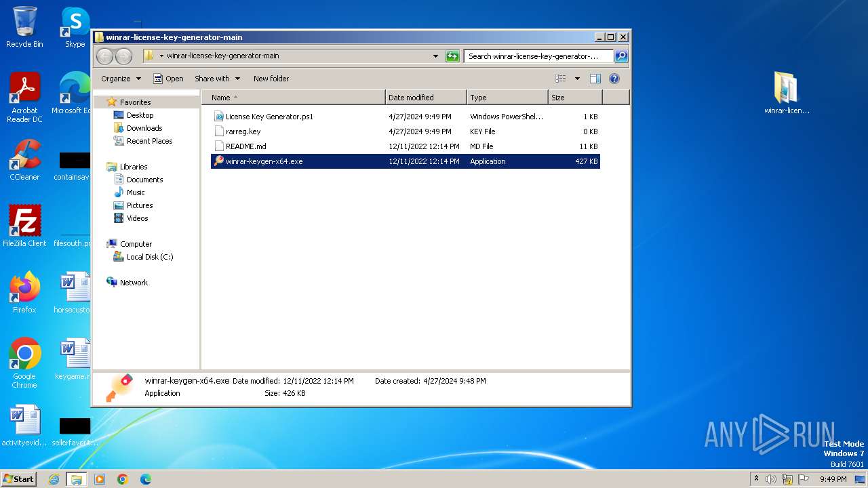Show hidden tray icons arrow
Viewport: 868px width, 488px height.
pos(757,479)
